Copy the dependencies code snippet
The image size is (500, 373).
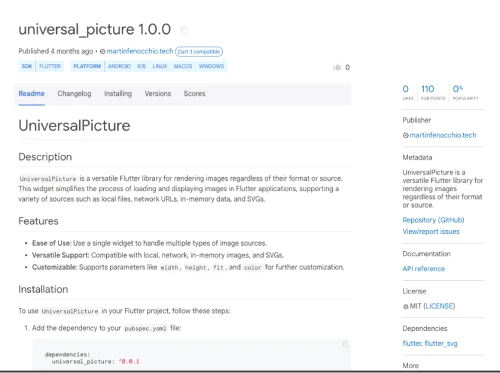[x=345, y=344]
